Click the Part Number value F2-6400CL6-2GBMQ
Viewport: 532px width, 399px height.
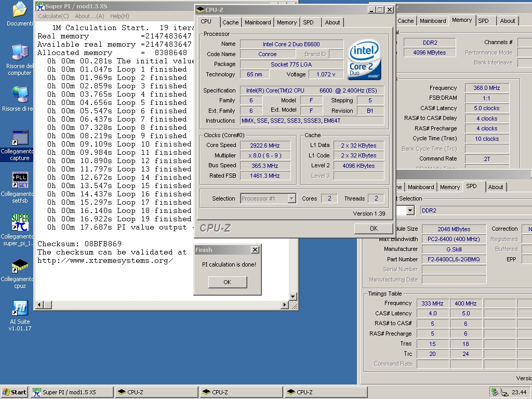(454, 260)
